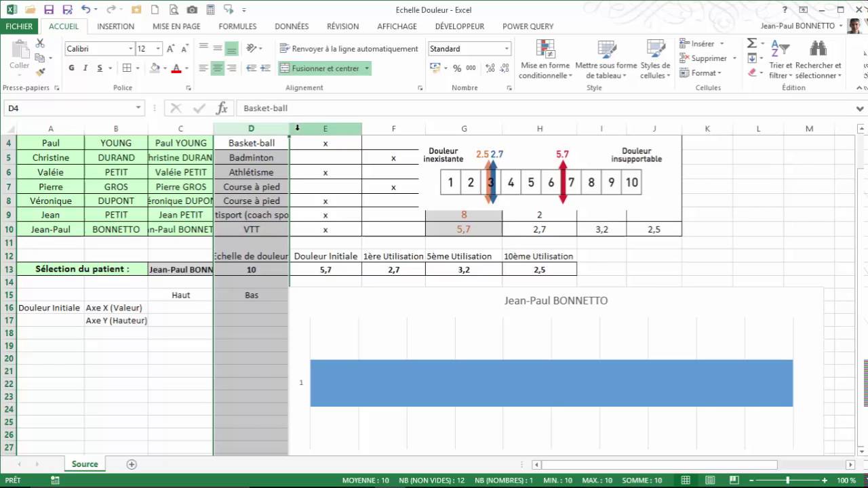Open Styles de cellules gallery

click(x=655, y=60)
